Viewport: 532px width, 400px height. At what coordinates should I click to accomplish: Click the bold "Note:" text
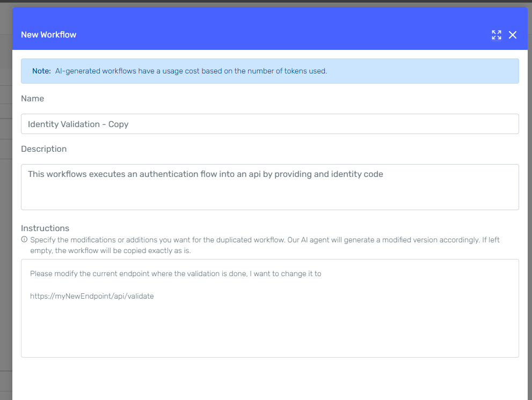[41, 71]
